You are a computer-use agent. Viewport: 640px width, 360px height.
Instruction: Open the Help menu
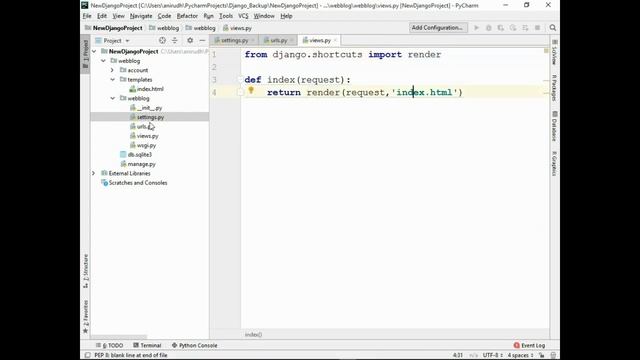pyautogui.click(x=286, y=16)
